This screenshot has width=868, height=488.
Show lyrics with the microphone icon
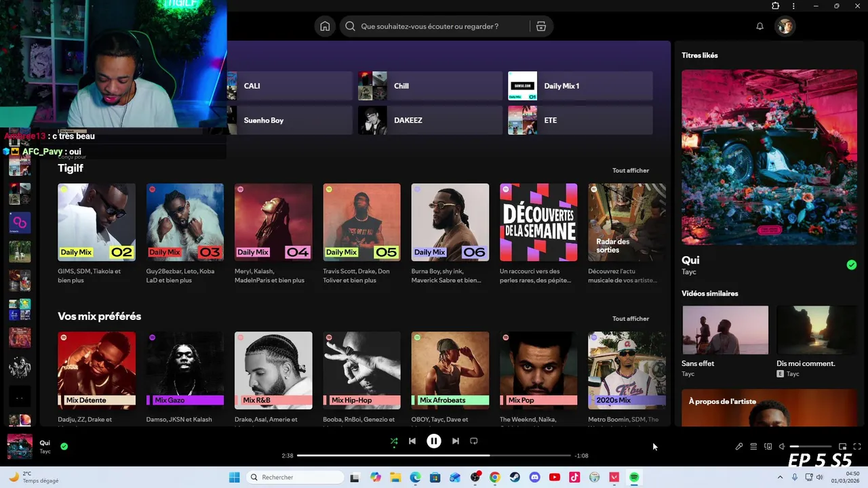739,447
